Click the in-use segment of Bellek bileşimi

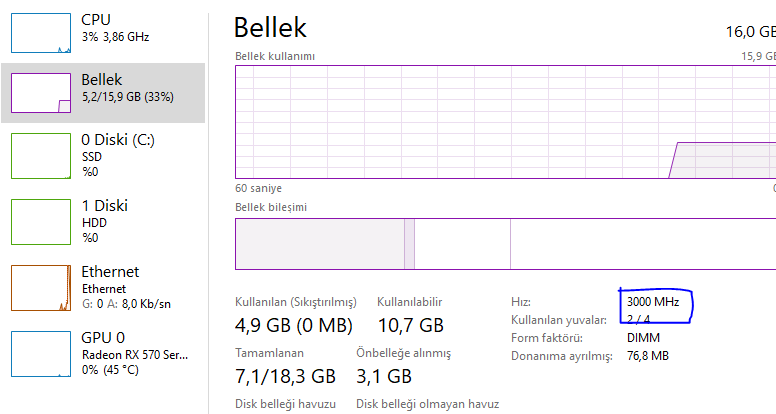coord(320,244)
